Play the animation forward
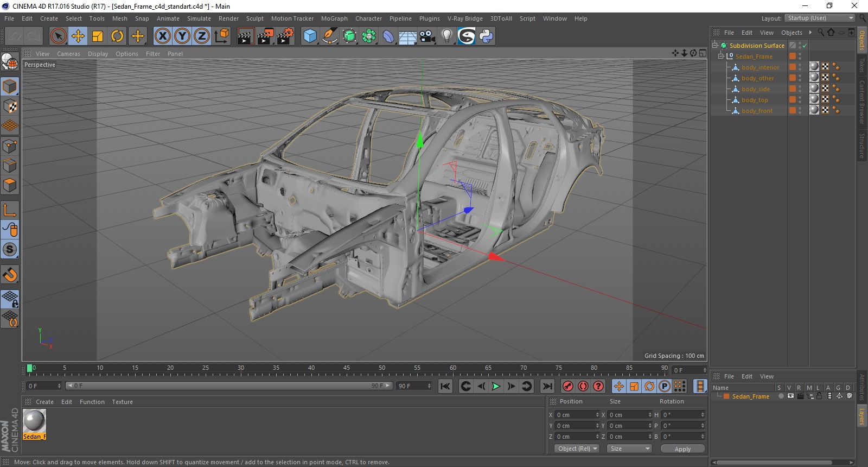 pyautogui.click(x=496, y=386)
